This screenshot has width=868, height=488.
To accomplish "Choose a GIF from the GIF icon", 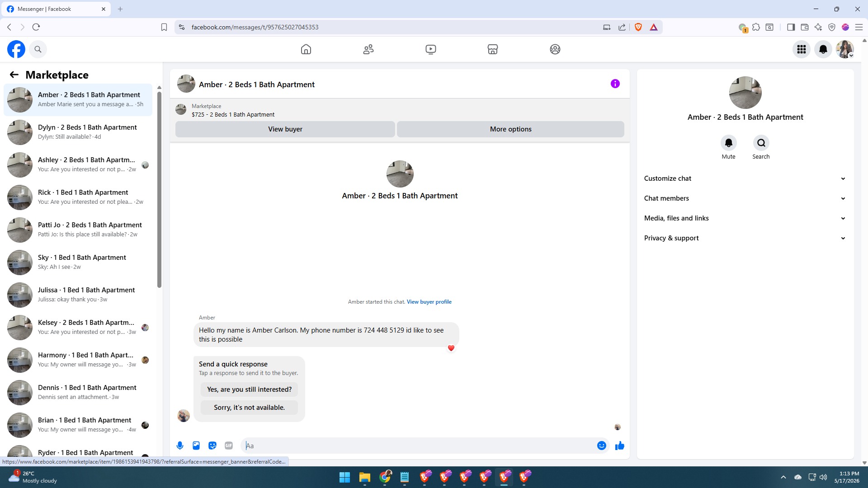I will (229, 446).
